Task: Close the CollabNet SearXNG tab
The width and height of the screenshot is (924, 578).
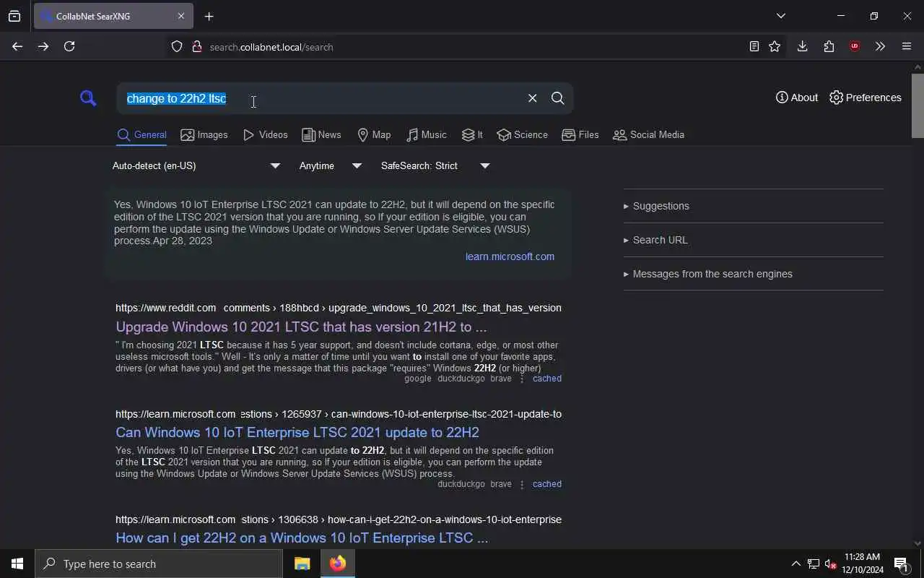Action: click(x=181, y=16)
